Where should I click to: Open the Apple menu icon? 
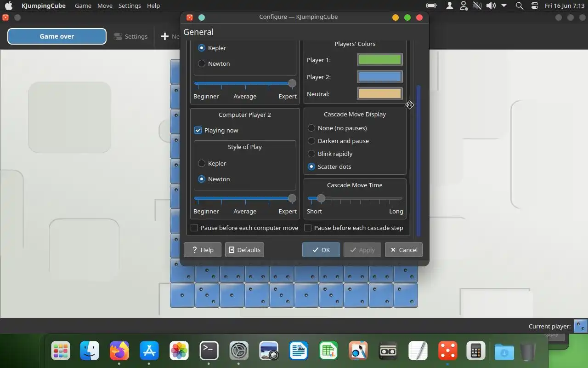9,6
